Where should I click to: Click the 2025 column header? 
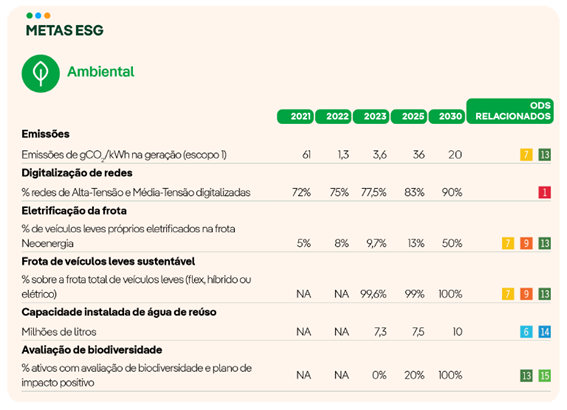click(x=409, y=116)
